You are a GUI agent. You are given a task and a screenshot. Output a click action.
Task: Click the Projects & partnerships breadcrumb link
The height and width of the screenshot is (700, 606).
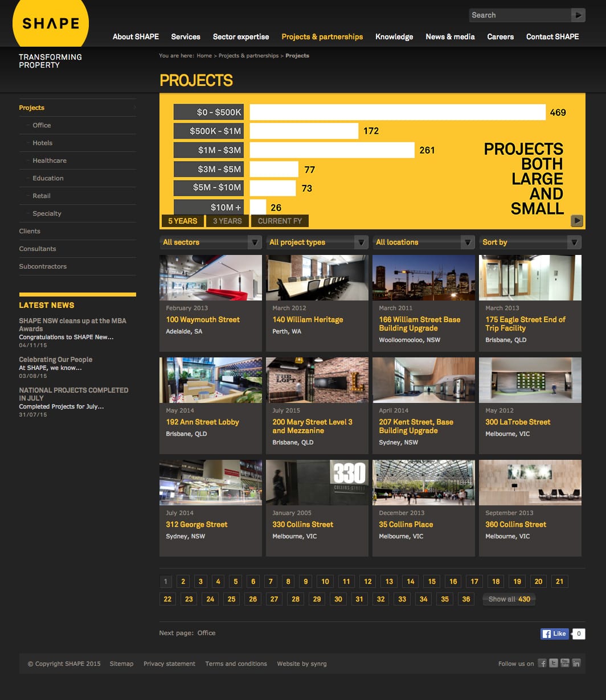248,56
